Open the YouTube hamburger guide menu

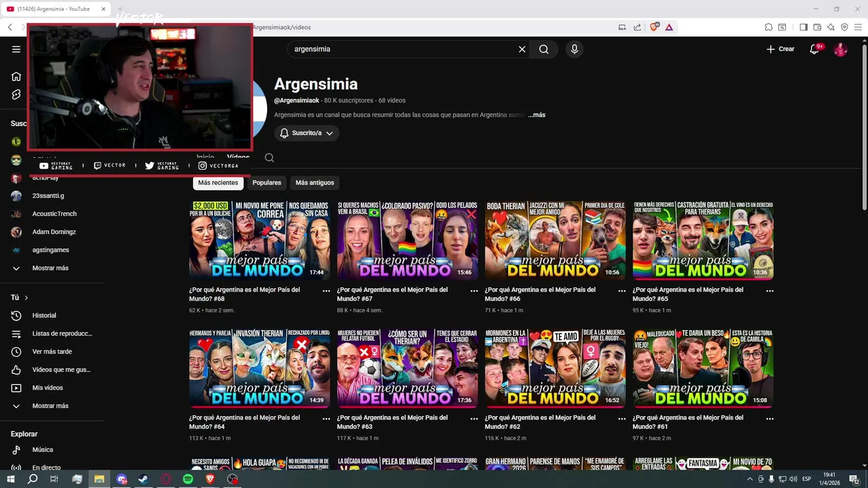point(16,49)
